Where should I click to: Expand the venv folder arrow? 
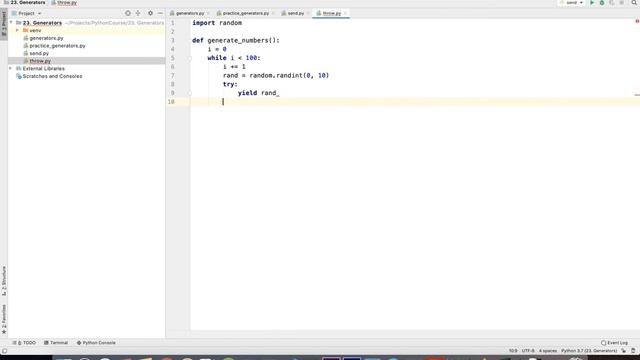pyautogui.click(x=17, y=30)
